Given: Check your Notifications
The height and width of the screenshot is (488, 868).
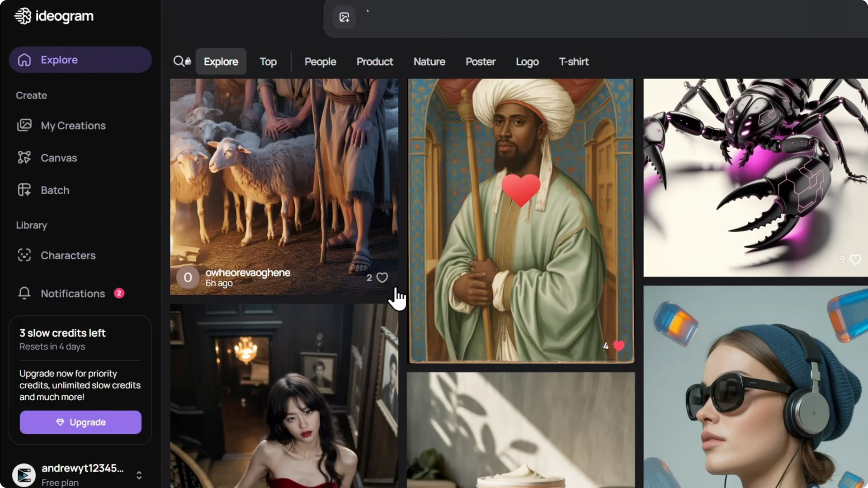Looking at the screenshot, I should coord(72,293).
